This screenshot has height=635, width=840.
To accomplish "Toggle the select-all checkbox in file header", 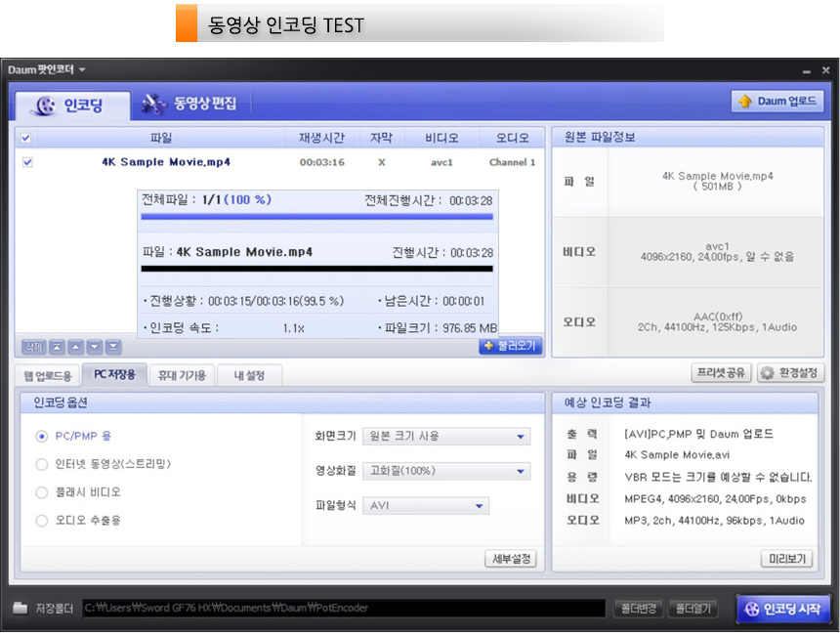I will (x=26, y=138).
